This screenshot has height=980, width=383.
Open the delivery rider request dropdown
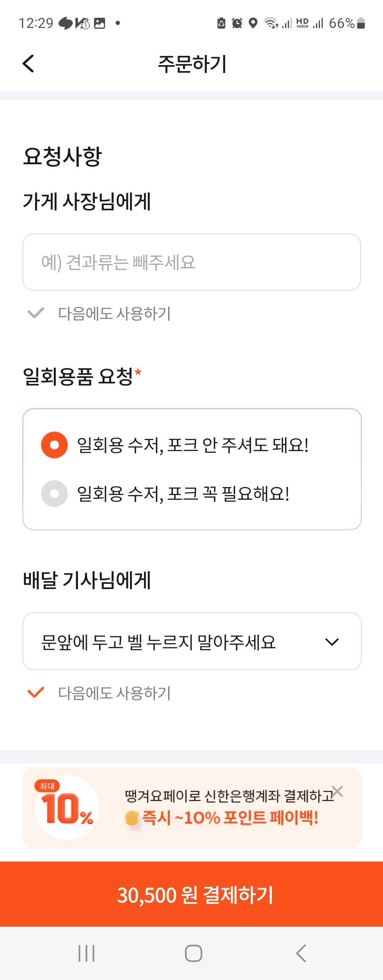[x=178, y=641]
